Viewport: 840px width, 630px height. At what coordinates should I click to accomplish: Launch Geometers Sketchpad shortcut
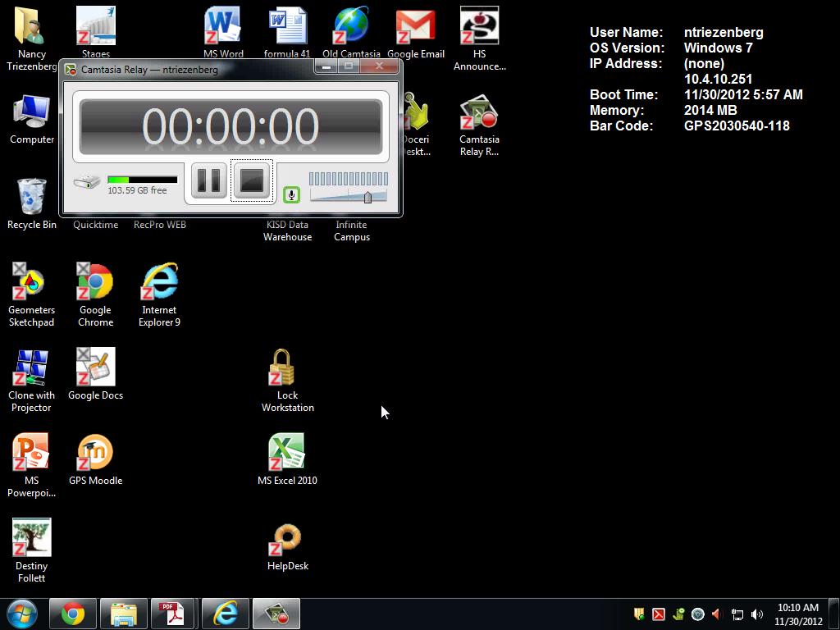31,294
